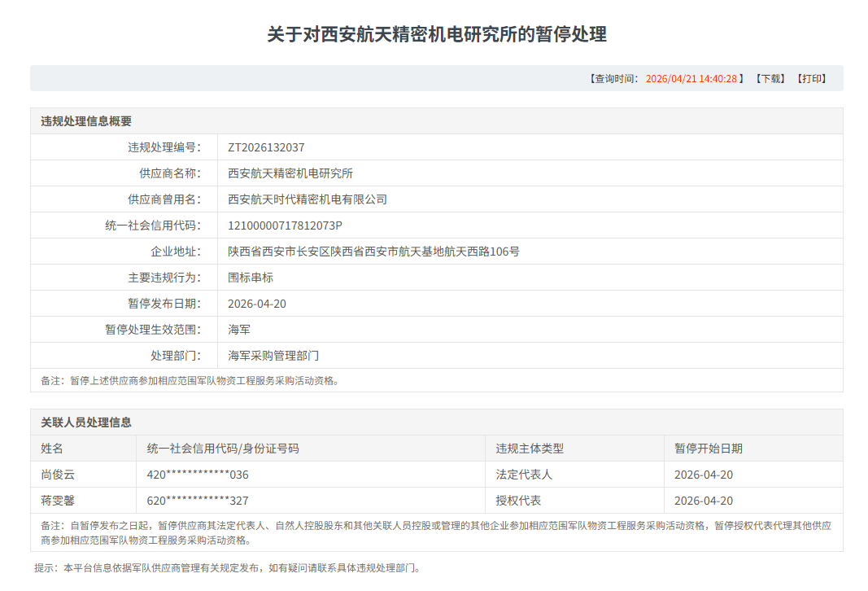Select the 违规处理信息概要 section header
Screen dimensions: 868x591
coord(86,121)
